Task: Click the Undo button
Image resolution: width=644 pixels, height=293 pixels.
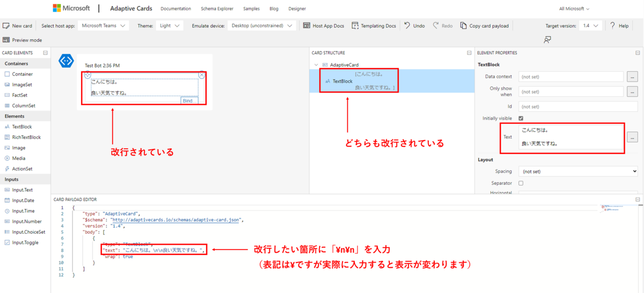Action: coord(415,26)
